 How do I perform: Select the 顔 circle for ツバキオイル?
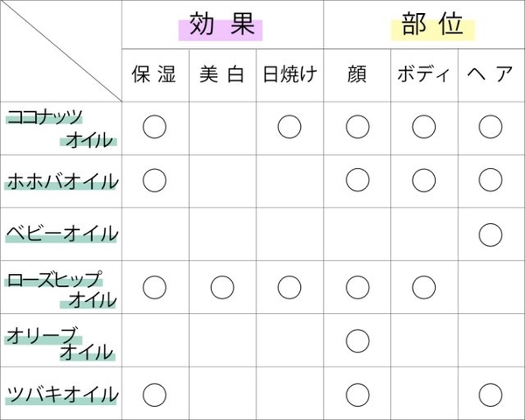[x=357, y=394]
